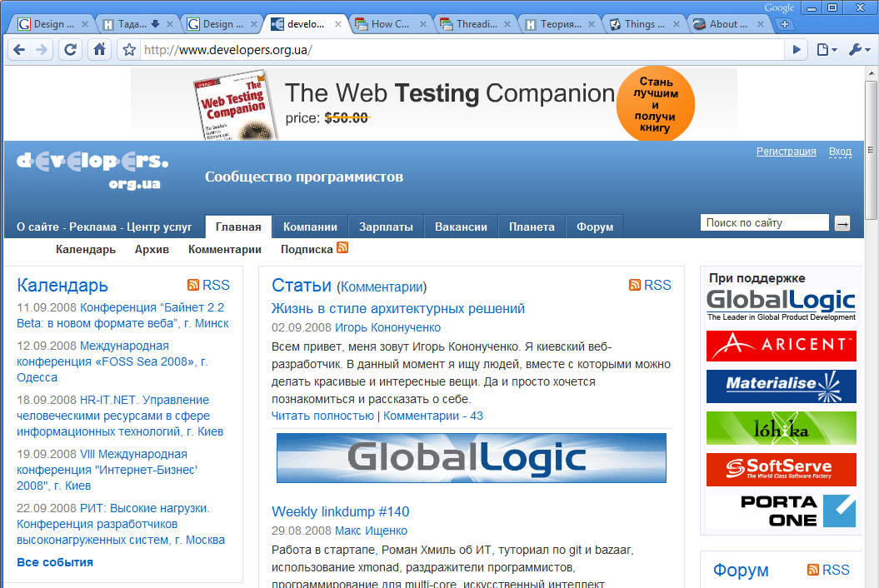Image resolution: width=879 pixels, height=588 pixels.
Task: Open the 'Weekly linkdump #140' article
Action: [x=340, y=511]
